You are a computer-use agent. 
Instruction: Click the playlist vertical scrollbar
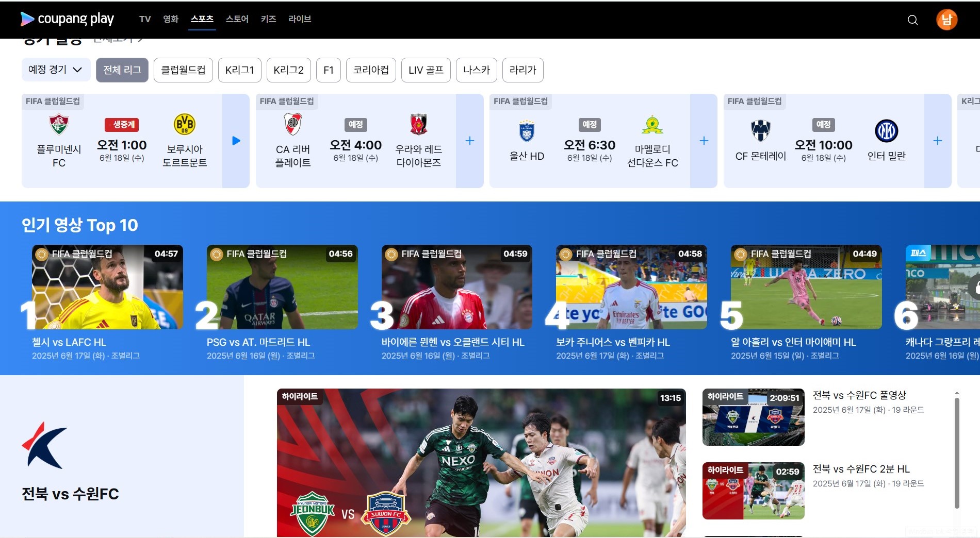coord(957,452)
